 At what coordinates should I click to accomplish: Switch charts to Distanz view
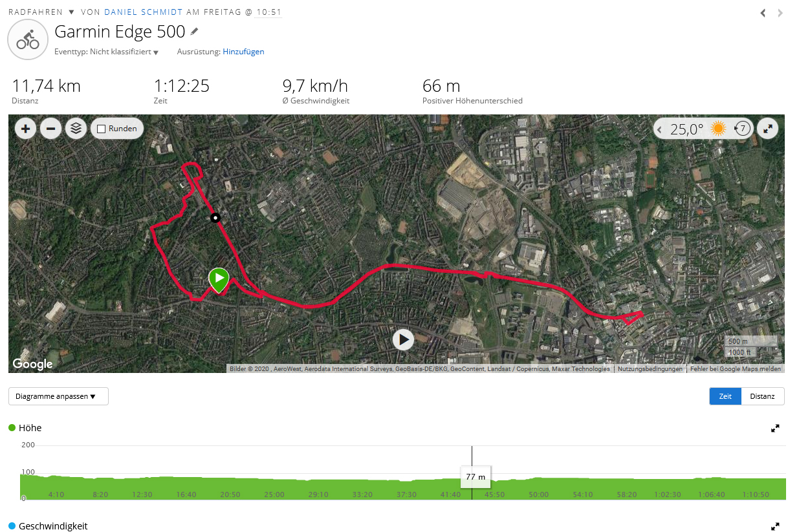coord(762,396)
